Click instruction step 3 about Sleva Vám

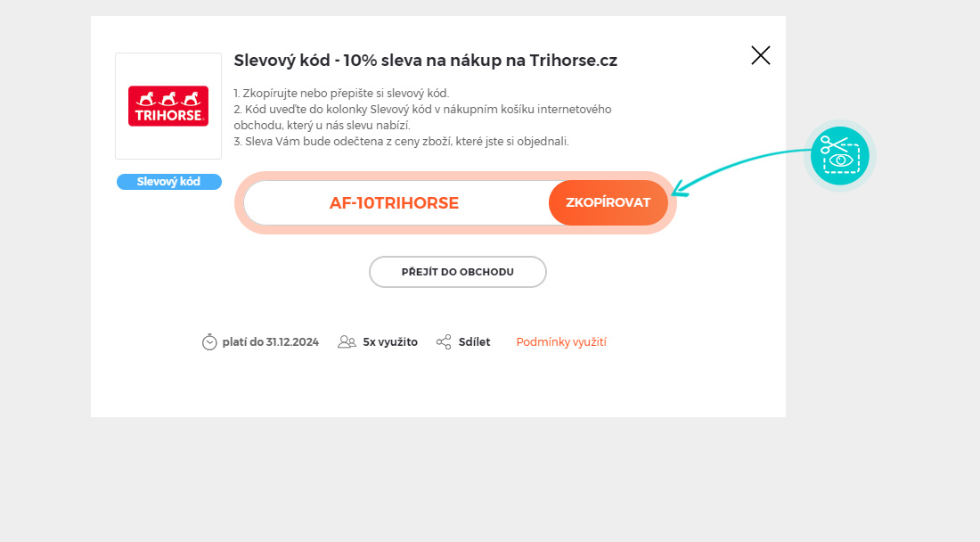point(401,141)
